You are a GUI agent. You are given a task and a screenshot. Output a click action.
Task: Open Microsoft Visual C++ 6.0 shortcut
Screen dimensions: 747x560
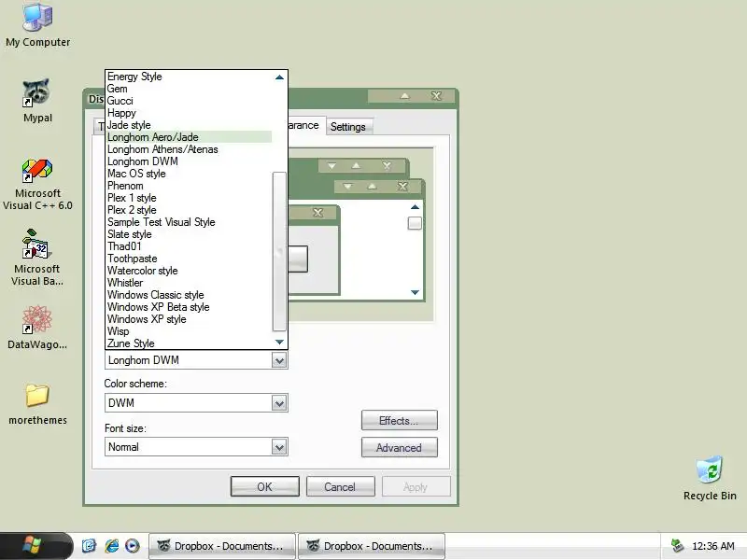click(37, 185)
